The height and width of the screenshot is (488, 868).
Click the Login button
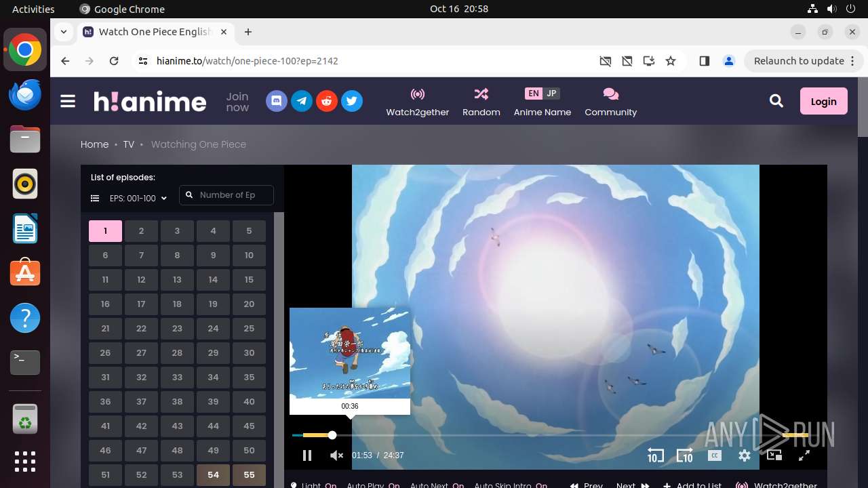[823, 101]
